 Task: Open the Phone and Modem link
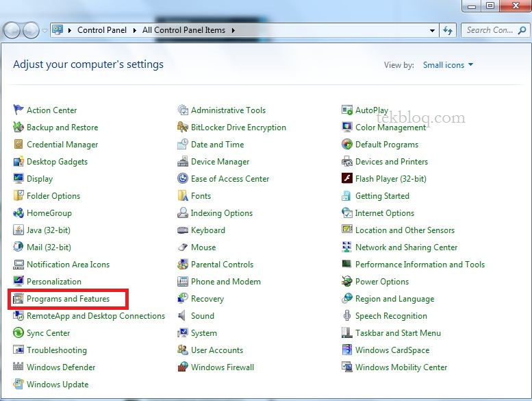coord(226,282)
